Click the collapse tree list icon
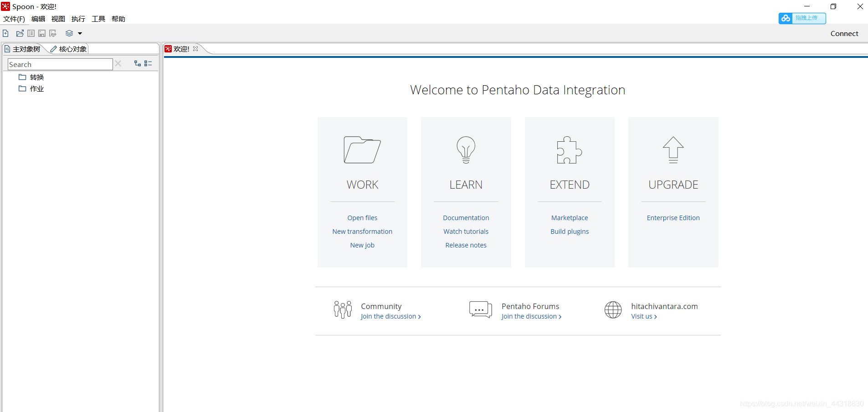The width and height of the screenshot is (868, 412). point(148,63)
